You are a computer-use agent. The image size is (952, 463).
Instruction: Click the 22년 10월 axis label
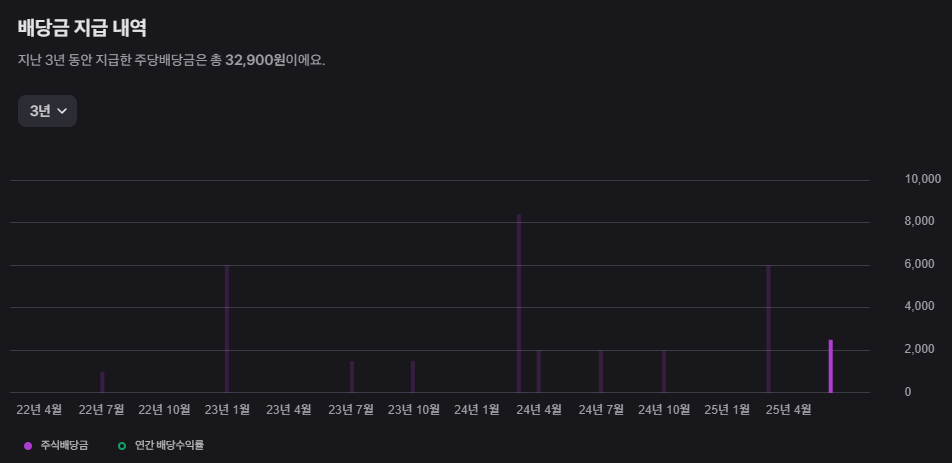coord(165,410)
